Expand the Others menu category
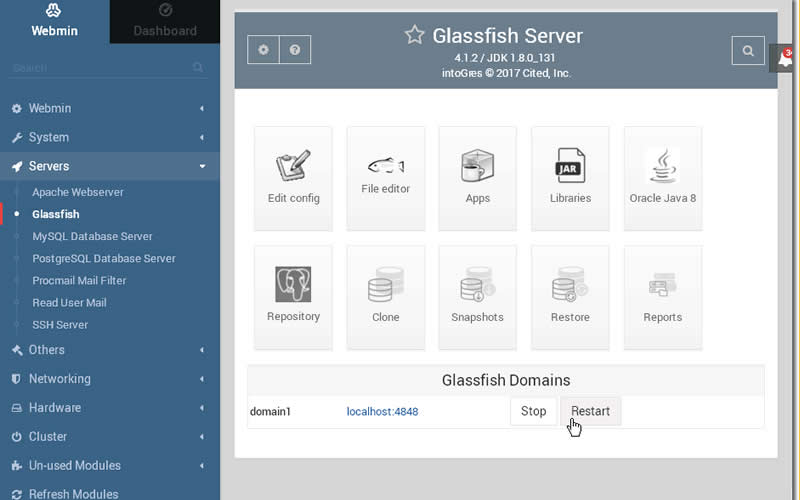Viewport: 800px width, 500px height. pyautogui.click(x=110, y=350)
